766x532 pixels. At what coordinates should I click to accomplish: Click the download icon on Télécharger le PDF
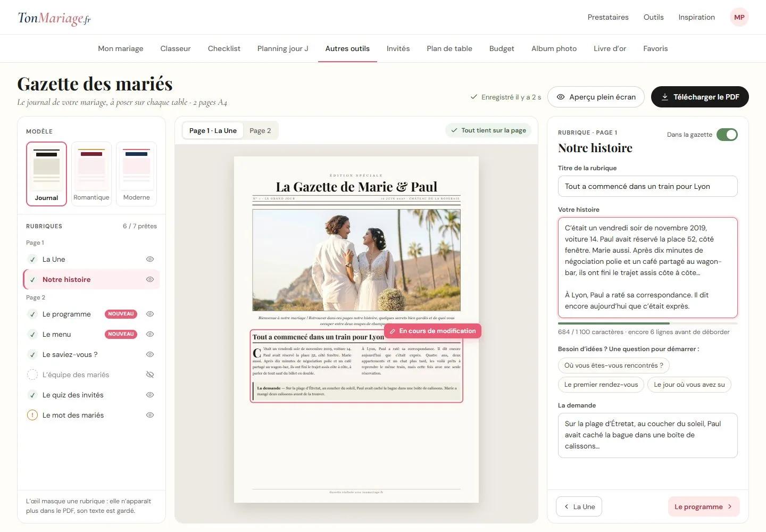(665, 97)
